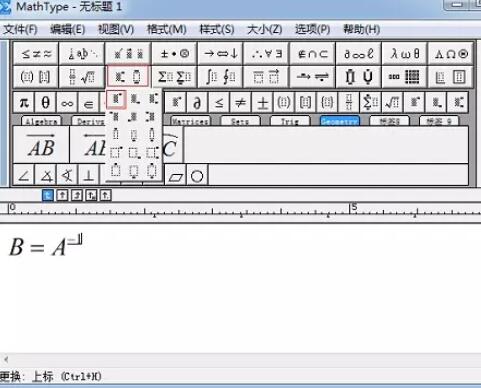Select the right-justified tab stop

77,195
